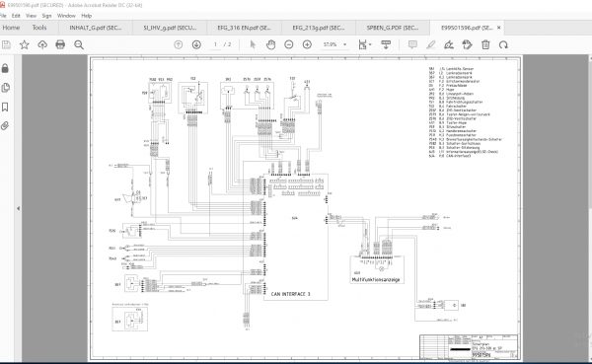The image size is (592, 364).
Task: Zoom in with the plus icon
Action: pos(307,44)
